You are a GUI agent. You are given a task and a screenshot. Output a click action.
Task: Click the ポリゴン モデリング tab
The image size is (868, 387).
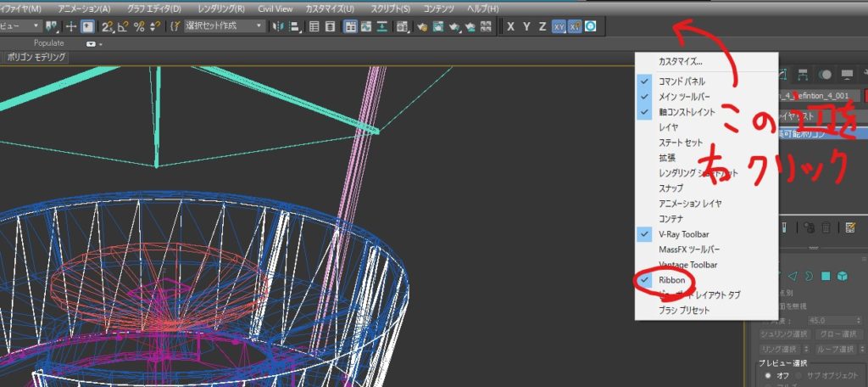point(36,57)
